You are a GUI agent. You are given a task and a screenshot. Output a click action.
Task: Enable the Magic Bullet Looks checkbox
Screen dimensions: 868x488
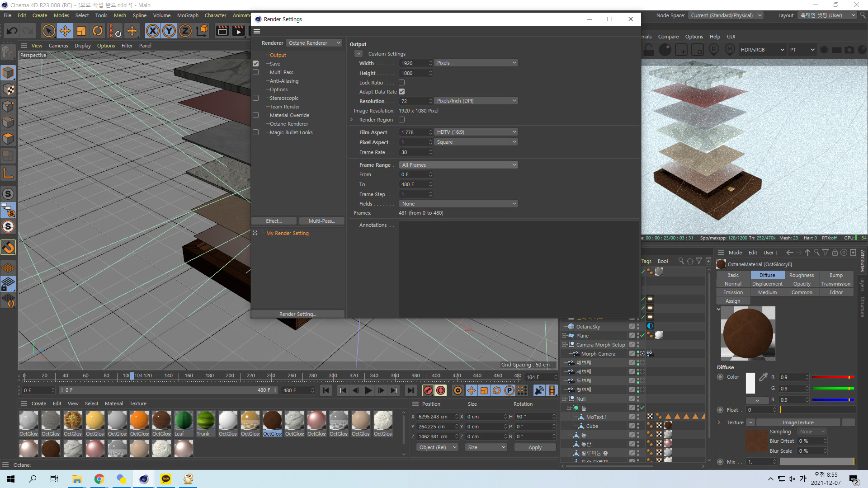(x=256, y=132)
